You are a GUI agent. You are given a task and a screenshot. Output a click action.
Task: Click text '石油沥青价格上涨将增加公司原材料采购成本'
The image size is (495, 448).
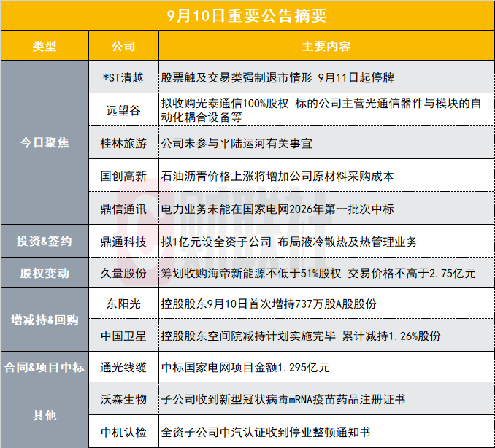tap(277, 176)
